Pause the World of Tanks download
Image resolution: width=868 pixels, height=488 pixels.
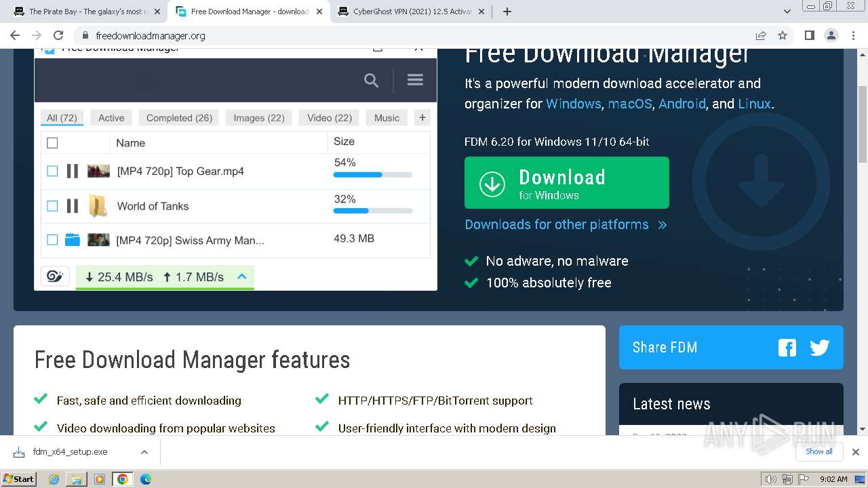[73, 206]
